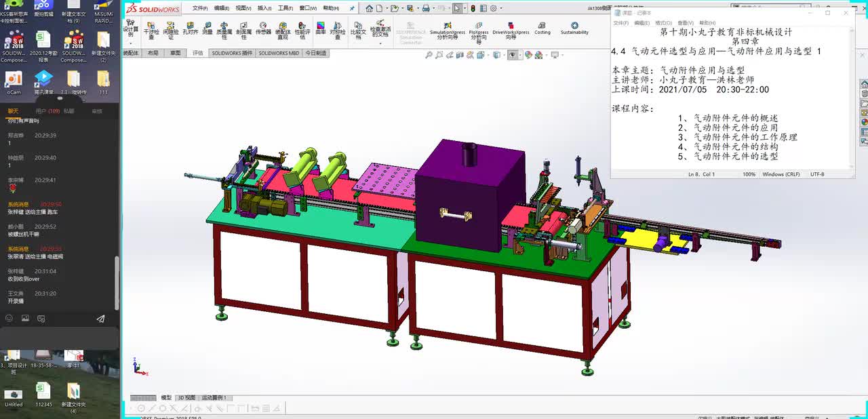868x419 pixels.
Task: Open 质量属性 mass properties
Action: (x=224, y=31)
